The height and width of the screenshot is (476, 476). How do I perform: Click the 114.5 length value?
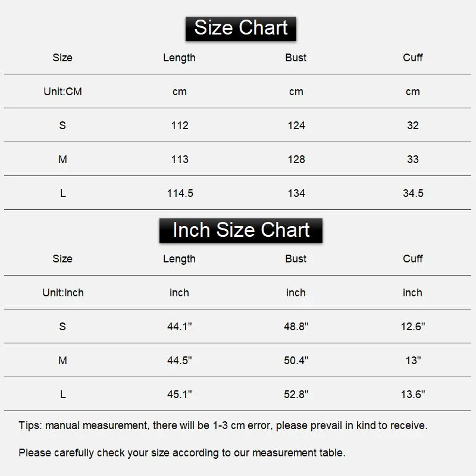coord(180,193)
